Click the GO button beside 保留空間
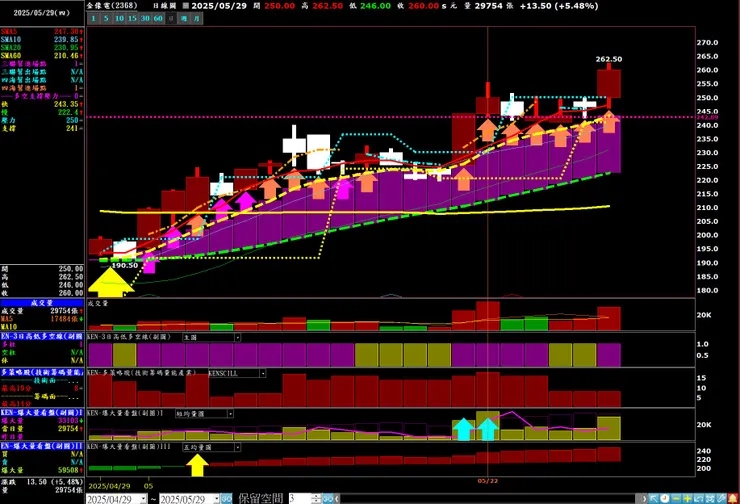Screen dimensions: 740x504 pyautogui.click(x=328, y=499)
